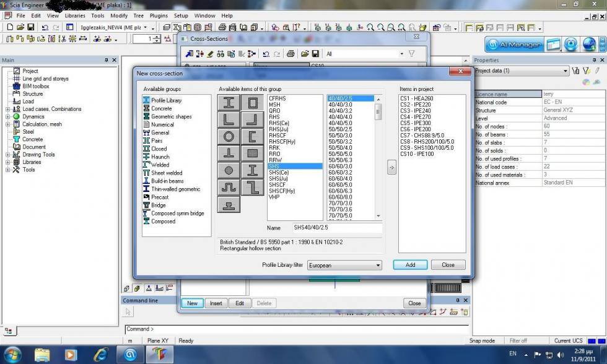607x364 pixels.
Task: Click the number stepper up arrow in toolbar
Action: [156, 37]
